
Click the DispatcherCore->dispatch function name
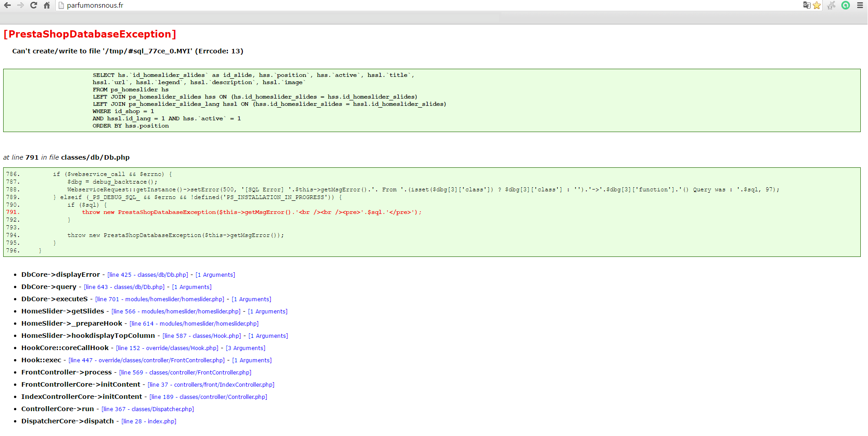(x=67, y=421)
